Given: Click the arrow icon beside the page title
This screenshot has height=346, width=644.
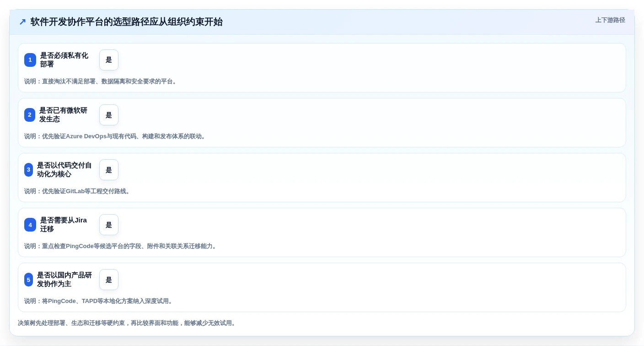Looking at the screenshot, I should [22, 22].
